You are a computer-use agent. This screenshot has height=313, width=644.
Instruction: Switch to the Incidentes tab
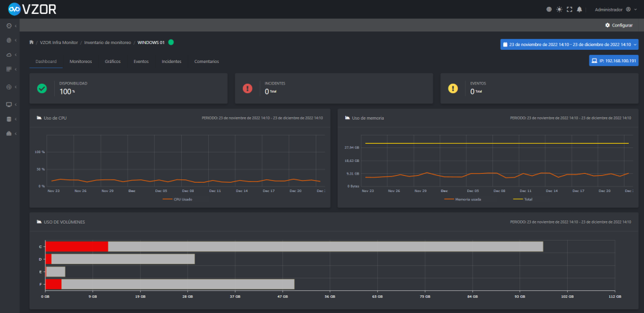[171, 61]
